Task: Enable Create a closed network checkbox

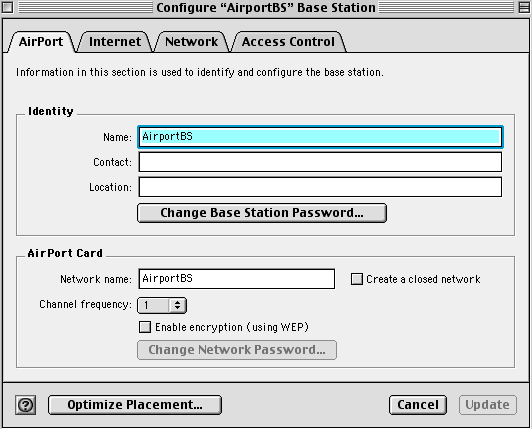Action: pos(357,279)
